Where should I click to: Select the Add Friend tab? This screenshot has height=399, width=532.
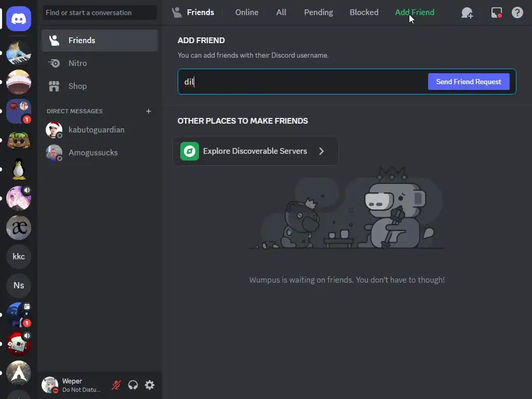(415, 12)
